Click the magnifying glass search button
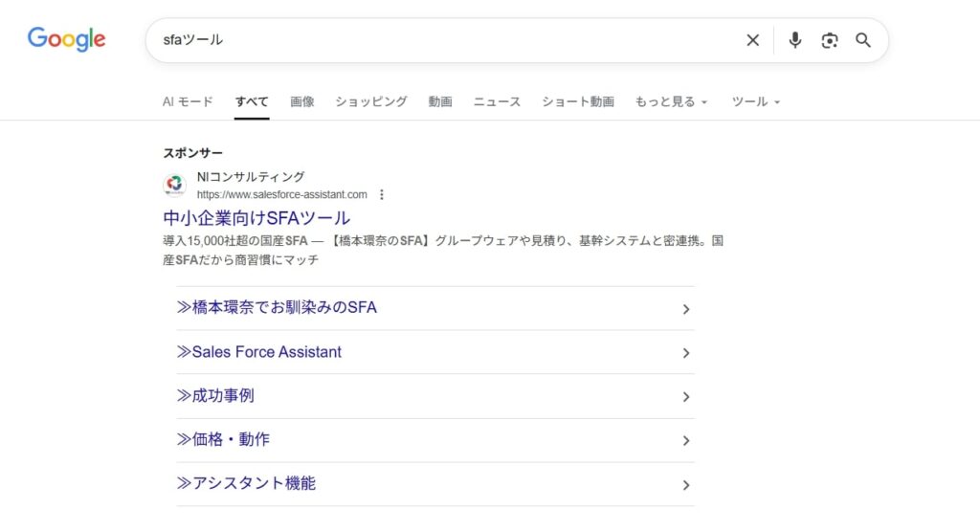Screen dimensions: 980x531 point(863,40)
